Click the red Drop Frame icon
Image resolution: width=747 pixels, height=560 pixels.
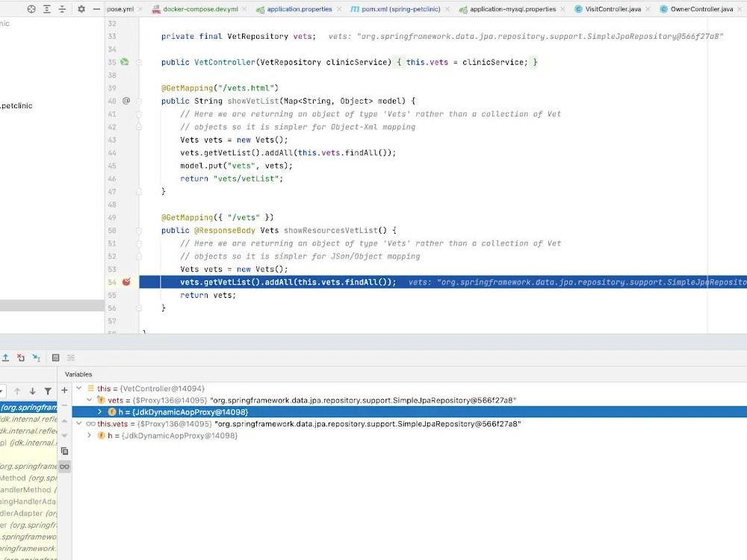click(x=21, y=358)
